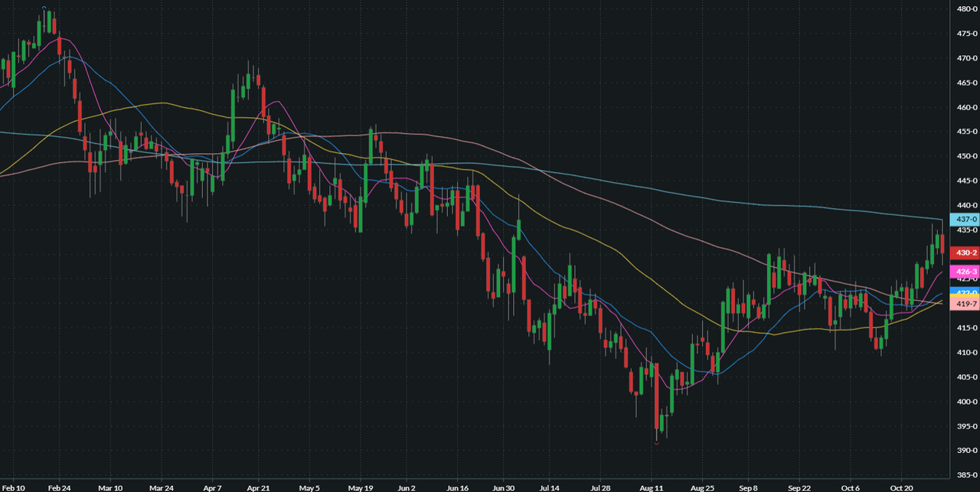Click the blue moving average price tag

coord(964,292)
